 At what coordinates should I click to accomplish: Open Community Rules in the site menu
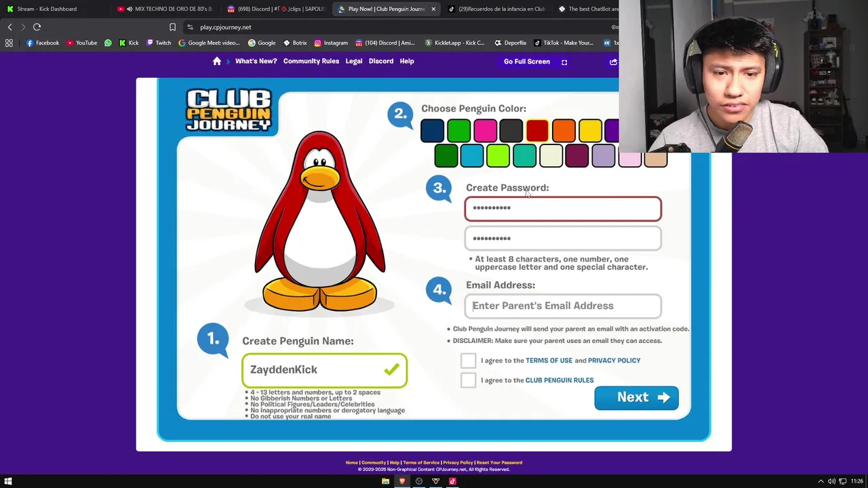[311, 61]
